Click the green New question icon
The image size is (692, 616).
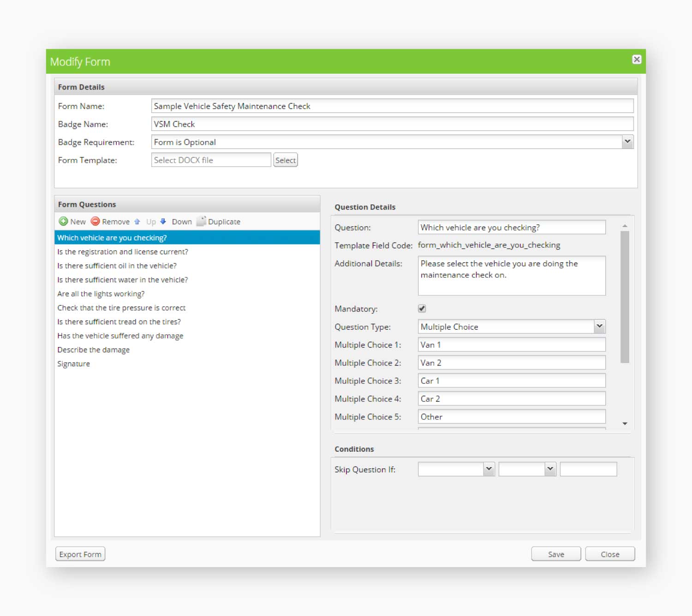(64, 221)
